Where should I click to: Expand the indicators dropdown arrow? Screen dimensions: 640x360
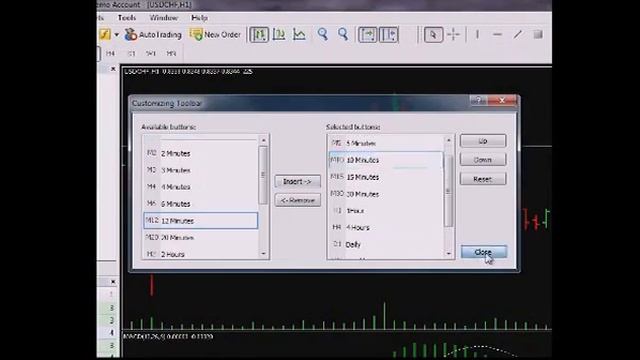(x=116, y=35)
